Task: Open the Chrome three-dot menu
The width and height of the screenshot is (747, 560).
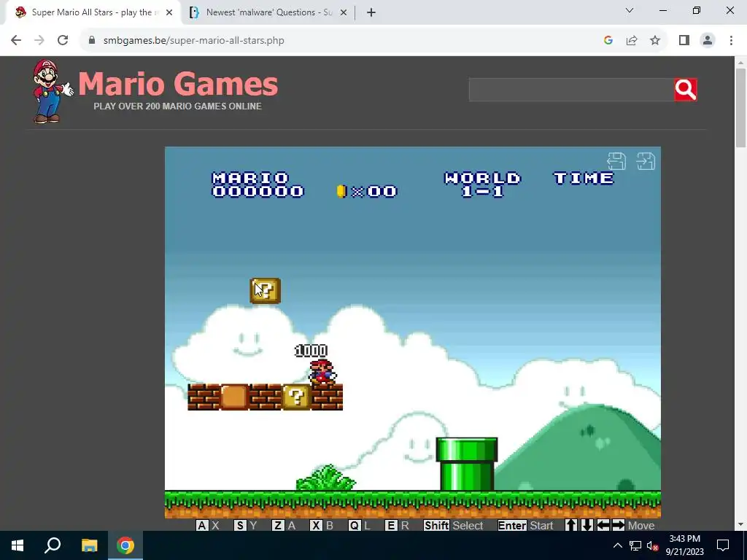Action: click(x=731, y=41)
